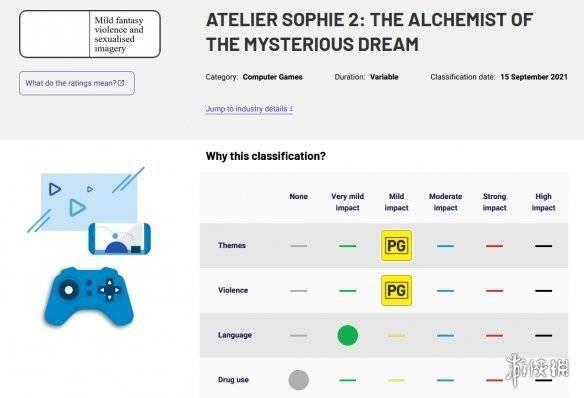Image resolution: width=584 pixels, height=398 pixels.
Task: Click the PG badge in Violence row
Action: (396, 290)
